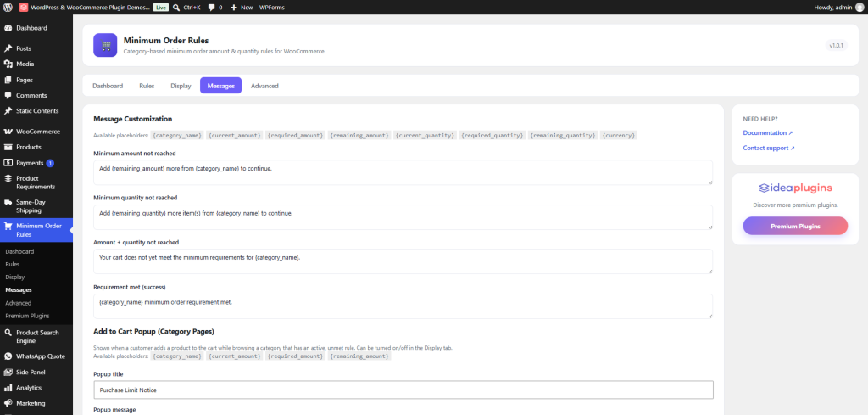
Task: Click the v1.0.1 version badge
Action: (836, 46)
